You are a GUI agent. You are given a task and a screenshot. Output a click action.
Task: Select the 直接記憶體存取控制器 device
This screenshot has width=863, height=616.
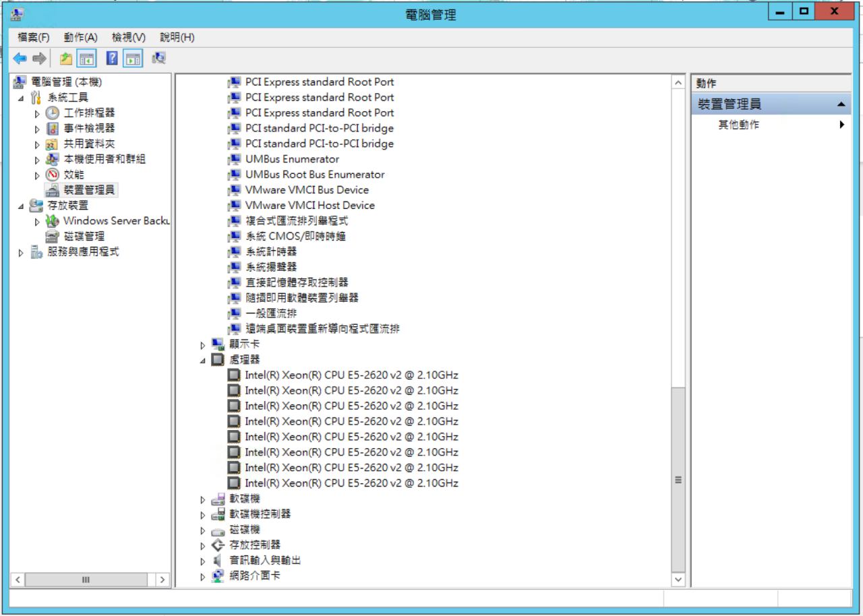coord(297,282)
